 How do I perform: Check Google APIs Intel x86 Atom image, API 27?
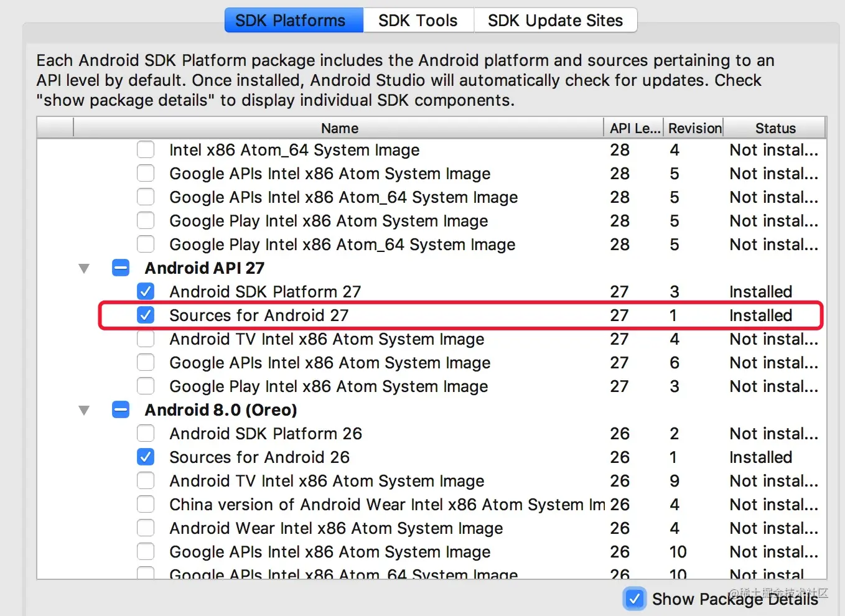146,363
